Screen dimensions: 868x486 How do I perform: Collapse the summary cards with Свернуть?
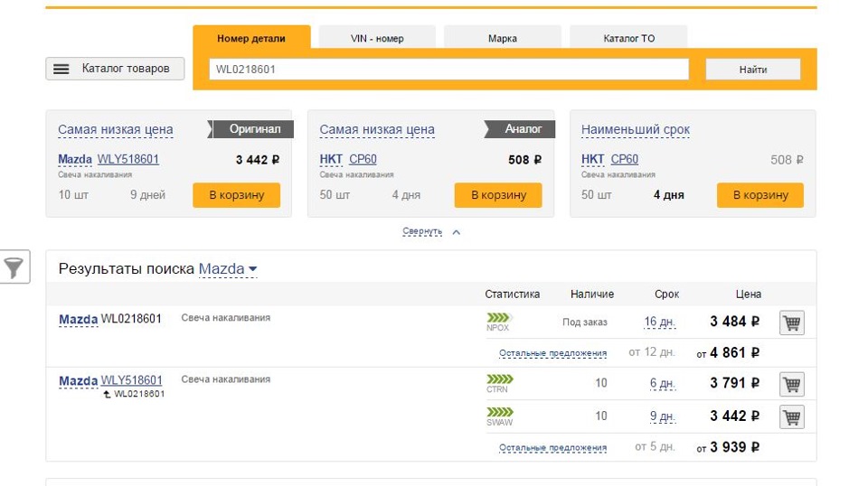(422, 232)
